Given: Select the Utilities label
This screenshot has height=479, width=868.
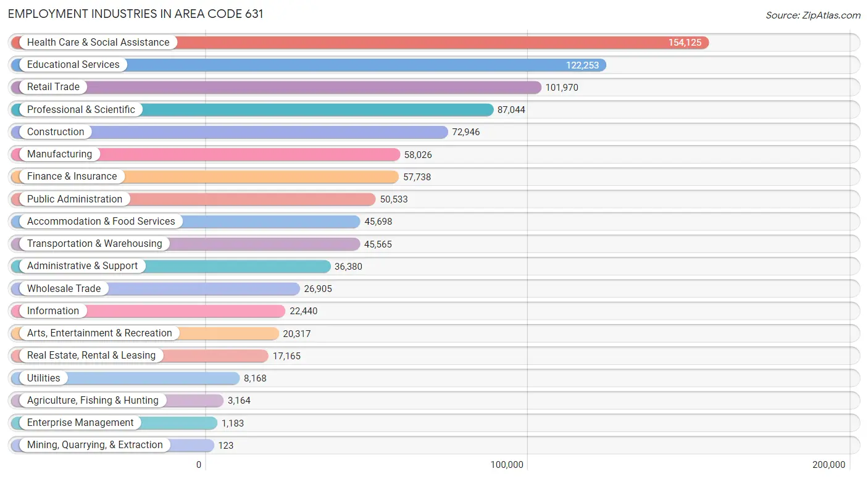Looking at the screenshot, I should (44, 378).
